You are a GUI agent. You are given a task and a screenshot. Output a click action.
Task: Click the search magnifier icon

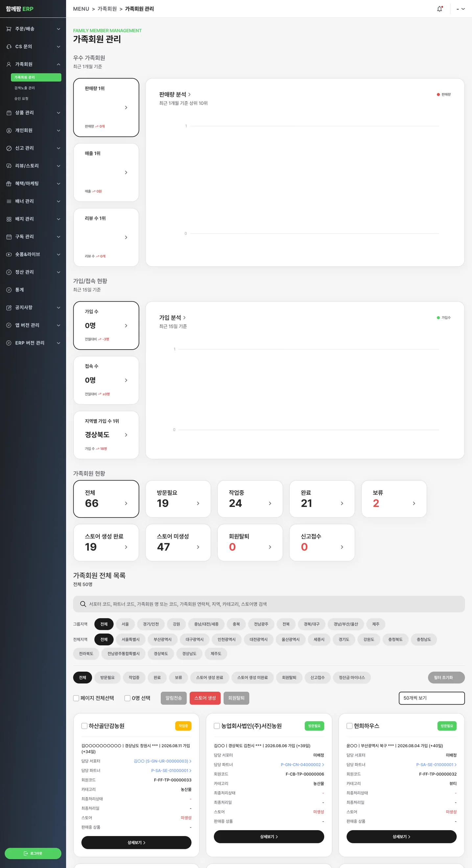click(83, 604)
